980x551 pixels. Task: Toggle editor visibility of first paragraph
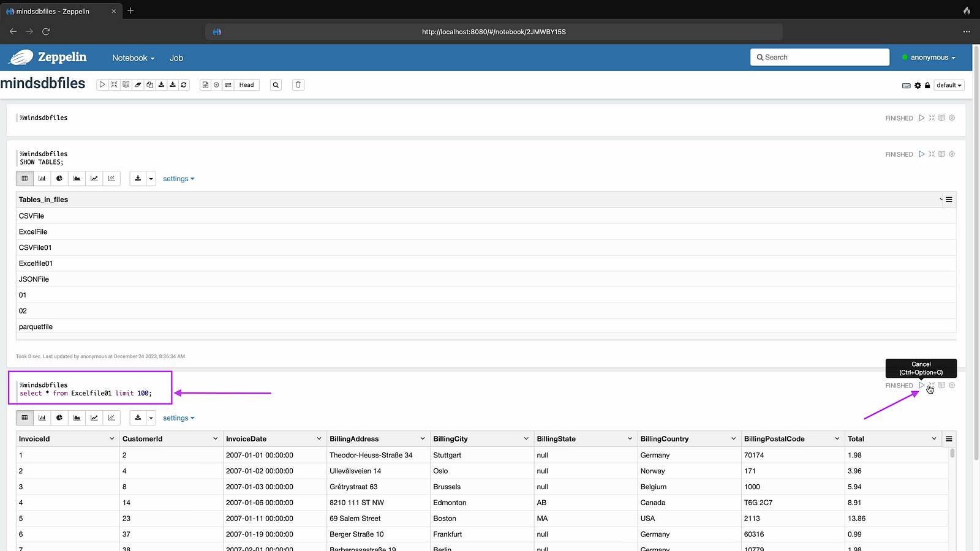pyautogui.click(x=932, y=118)
